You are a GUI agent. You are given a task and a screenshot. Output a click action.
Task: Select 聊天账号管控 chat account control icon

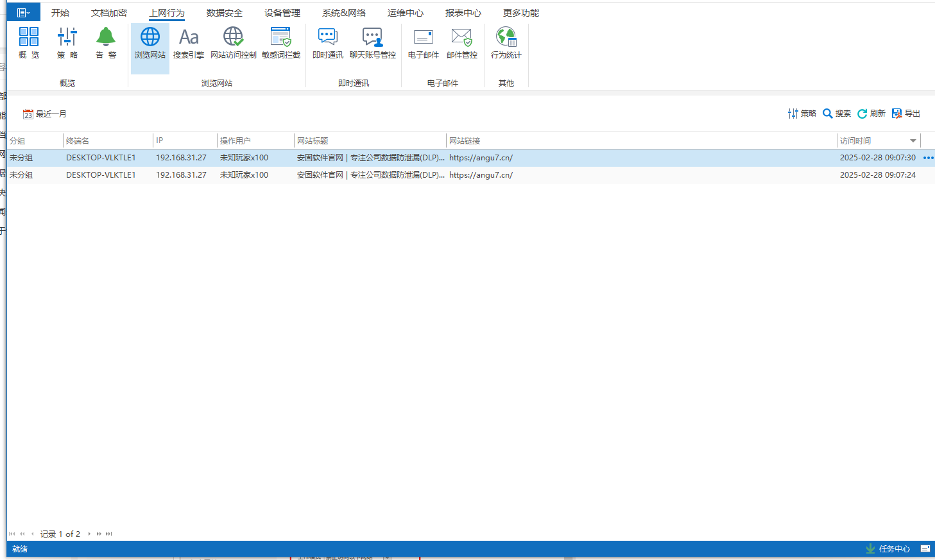(373, 43)
